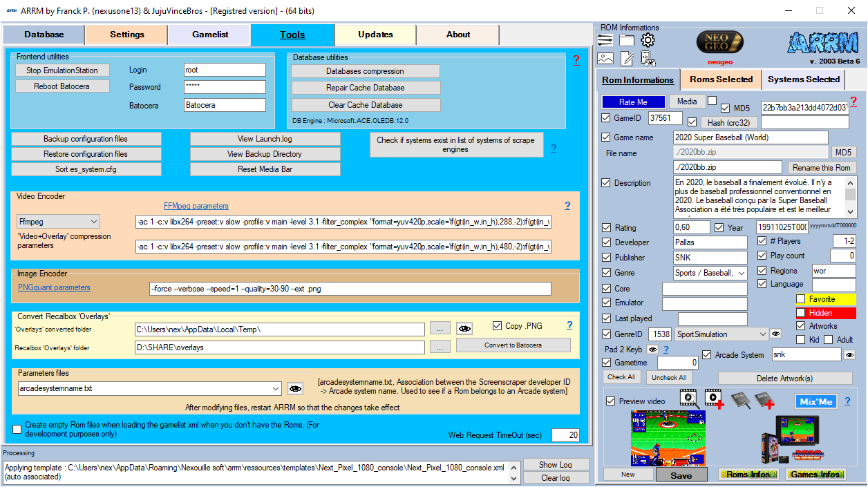This screenshot has width=868, height=487.
Task: Click the gamepad script icon
Action: [x=648, y=59]
